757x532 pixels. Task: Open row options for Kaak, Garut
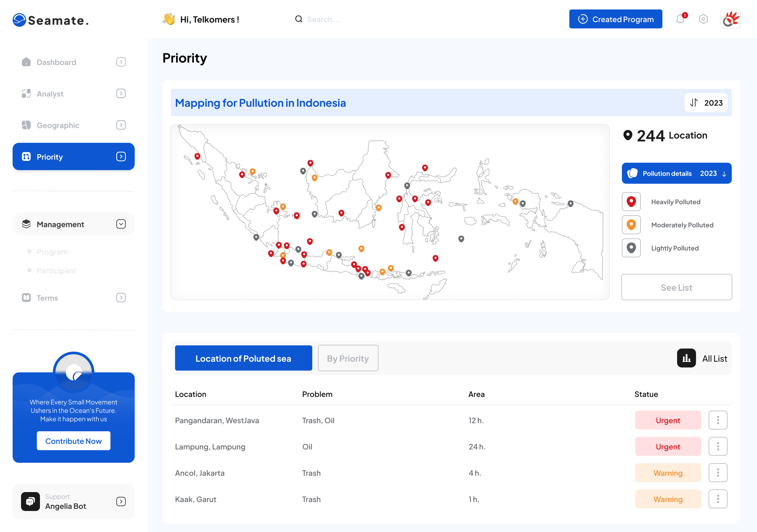point(718,499)
